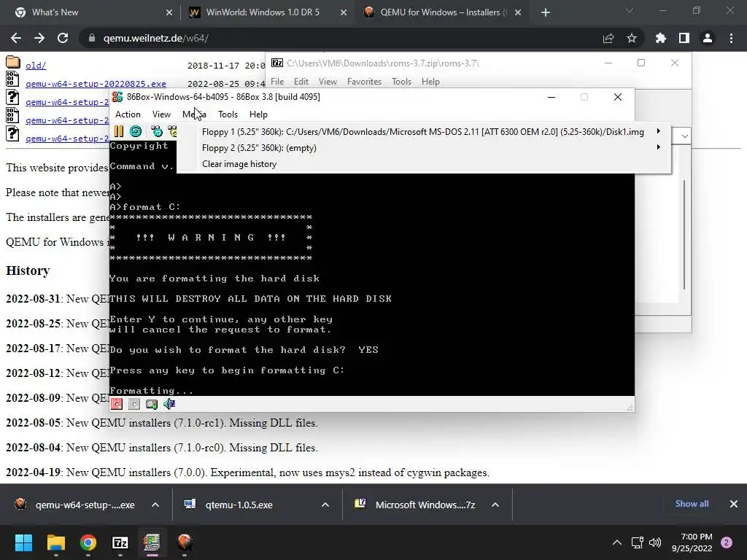Screen dimensions: 747x560
Task: Close the WinWorld tab
Action: 344,13
